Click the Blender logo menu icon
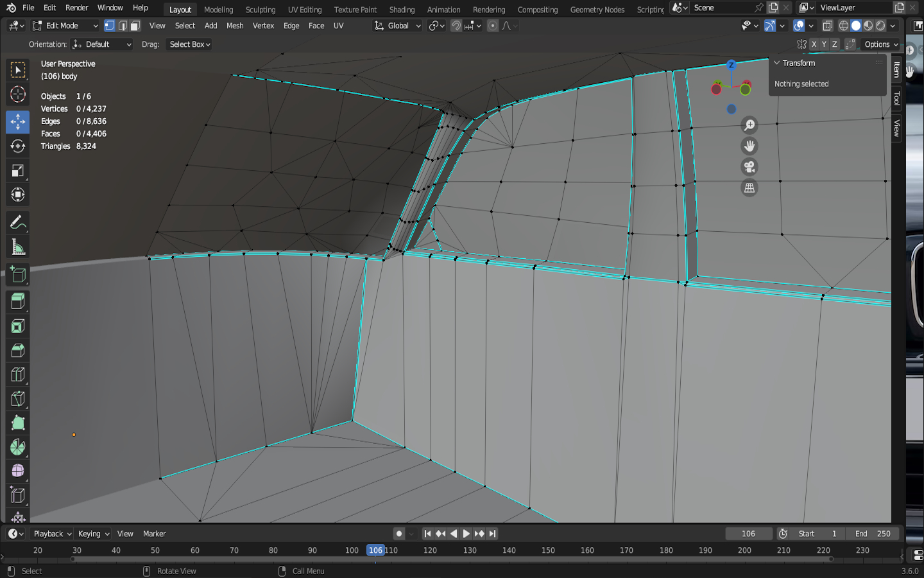924x578 pixels. [11, 8]
